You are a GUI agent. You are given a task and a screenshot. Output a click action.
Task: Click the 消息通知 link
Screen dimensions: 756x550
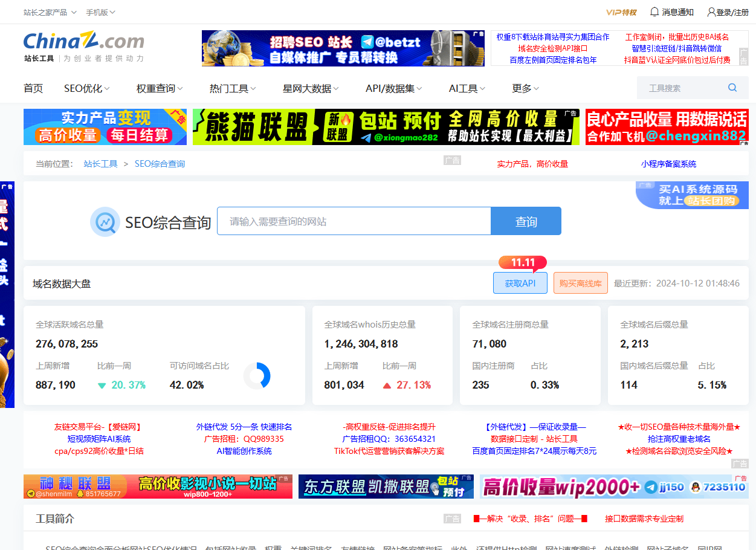click(x=677, y=12)
